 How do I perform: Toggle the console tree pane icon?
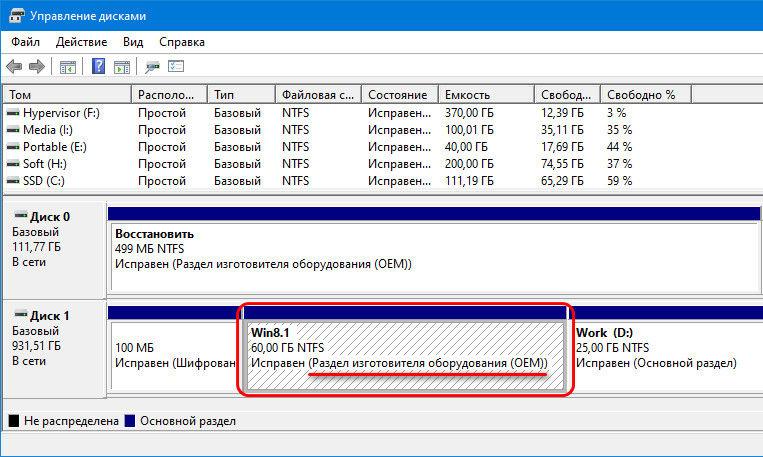pyautogui.click(x=68, y=67)
